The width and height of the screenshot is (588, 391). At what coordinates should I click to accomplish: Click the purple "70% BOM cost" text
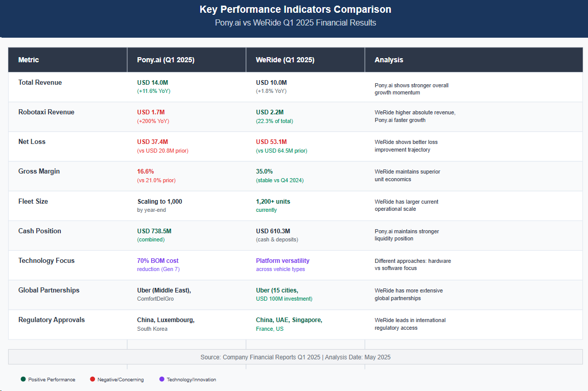(158, 260)
